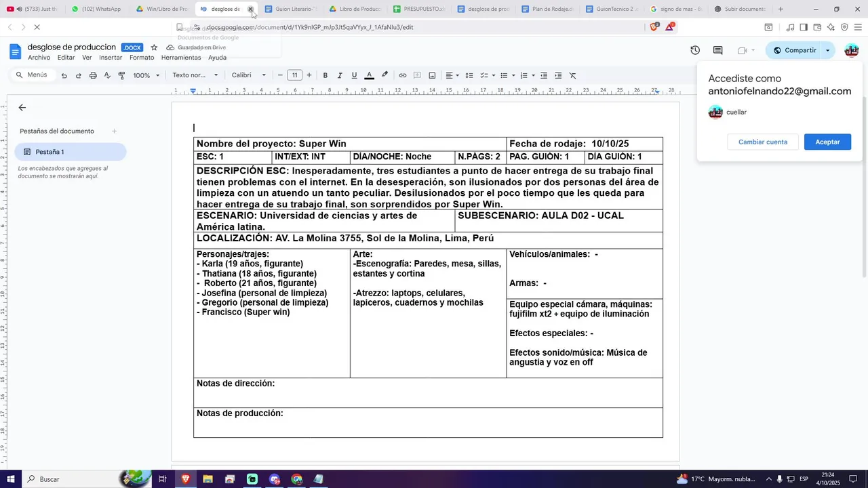868x488 pixels.
Task: Open the text color picker
Action: (x=369, y=75)
